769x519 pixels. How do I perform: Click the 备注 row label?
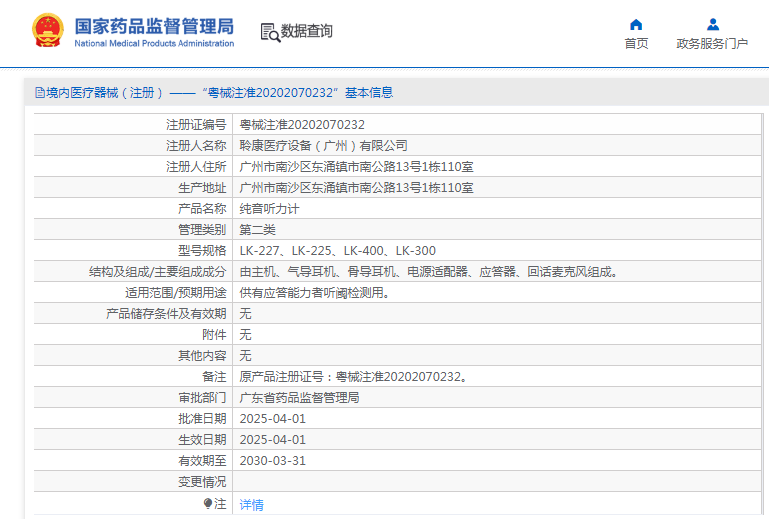pos(214,377)
